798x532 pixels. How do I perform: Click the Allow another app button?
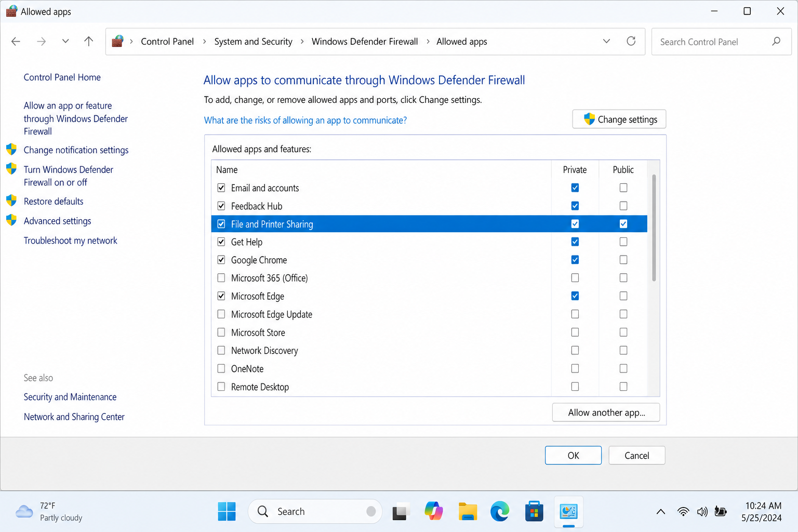click(x=606, y=413)
